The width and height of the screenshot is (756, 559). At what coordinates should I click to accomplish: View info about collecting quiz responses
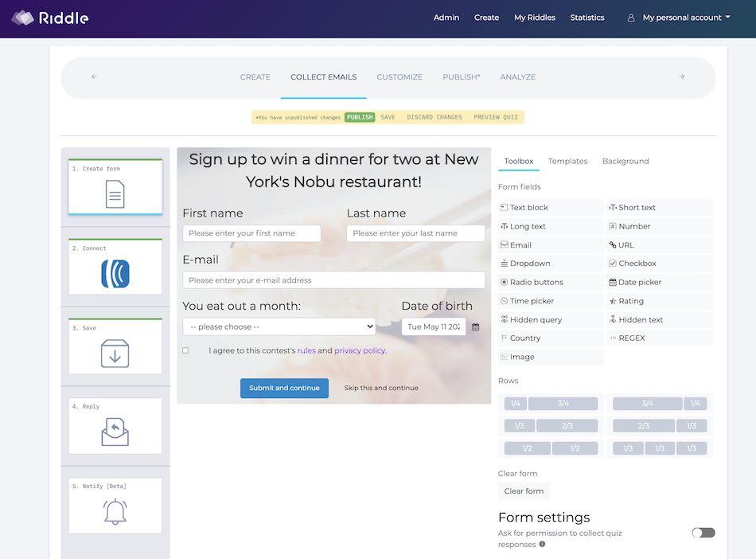click(x=543, y=545)
